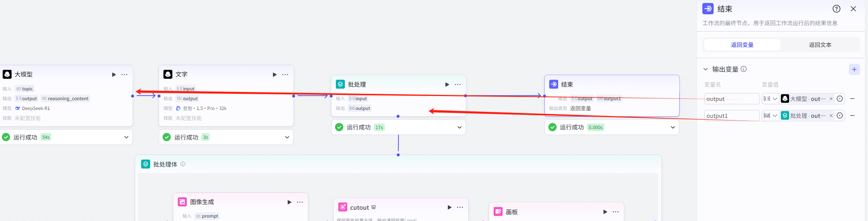The height and width of the screenshot is (221, 868).
Task: Open variable settings for output1 row
Action: pyautogui.click(x=840, y=116)
